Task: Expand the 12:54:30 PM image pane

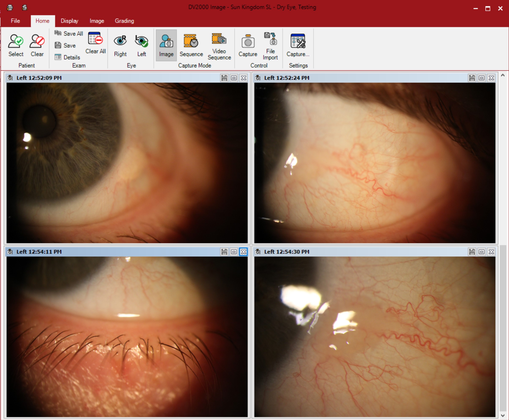Action: coord(481,252)
